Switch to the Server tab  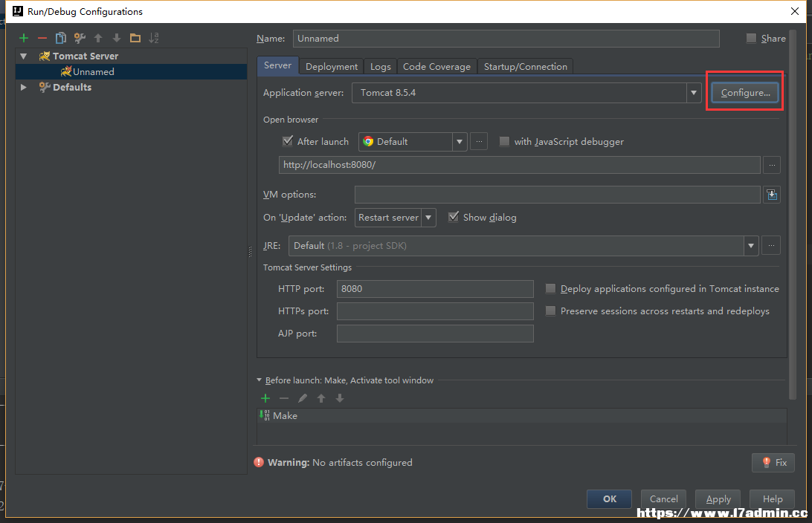click(x=277, y=65)
